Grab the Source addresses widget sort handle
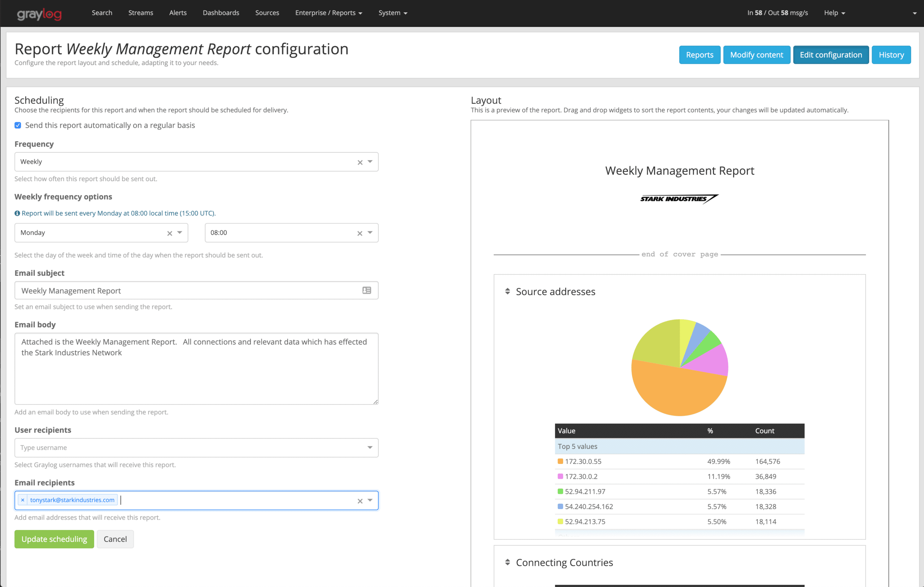The height and width of the screenshot is (587, 924). pyautogui.click(x=507, y=292)
